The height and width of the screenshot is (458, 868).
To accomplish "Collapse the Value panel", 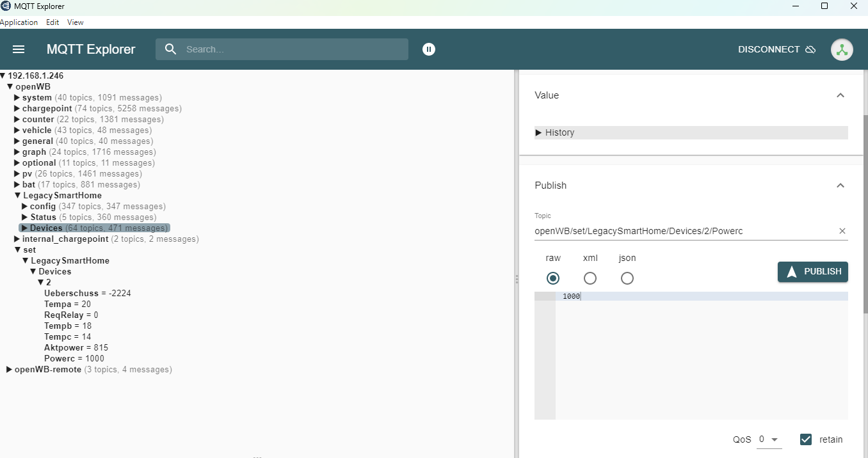I will click(840, 95).
